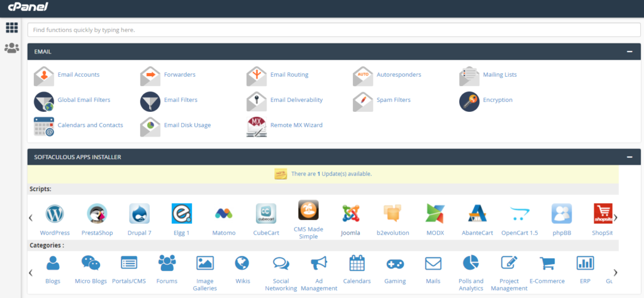Collapse the Softaculous Apps Installer section

click(x=630, y=157)
